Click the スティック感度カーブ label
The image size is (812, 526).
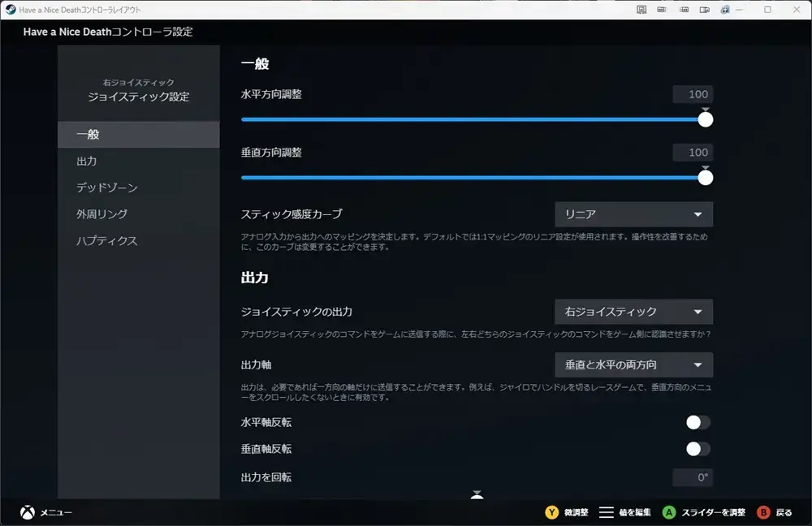(x=292, y=214)
